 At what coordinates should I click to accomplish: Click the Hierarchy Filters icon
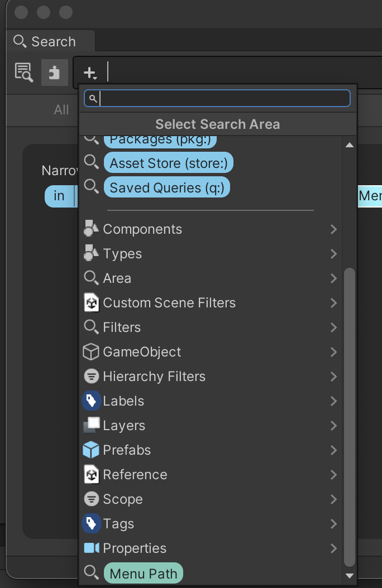[91, 377]
